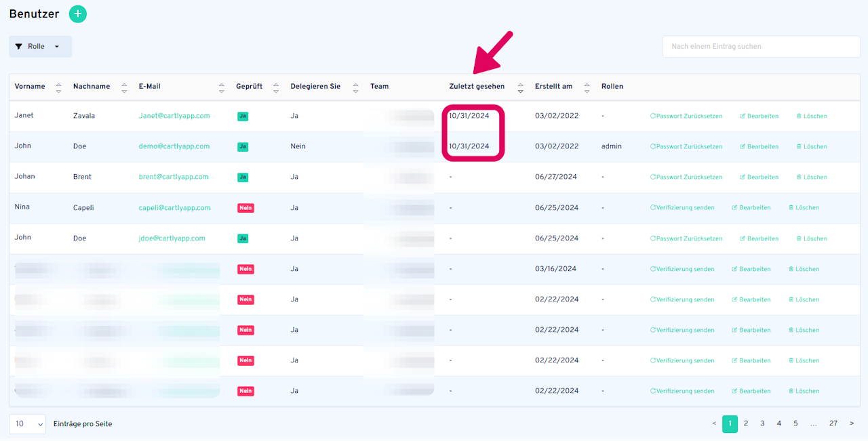This screenshot has width=868, height=441.
Task: Click the 'Zuletzt gesehen' date for Janet Zavala
Action: [469, 116]
